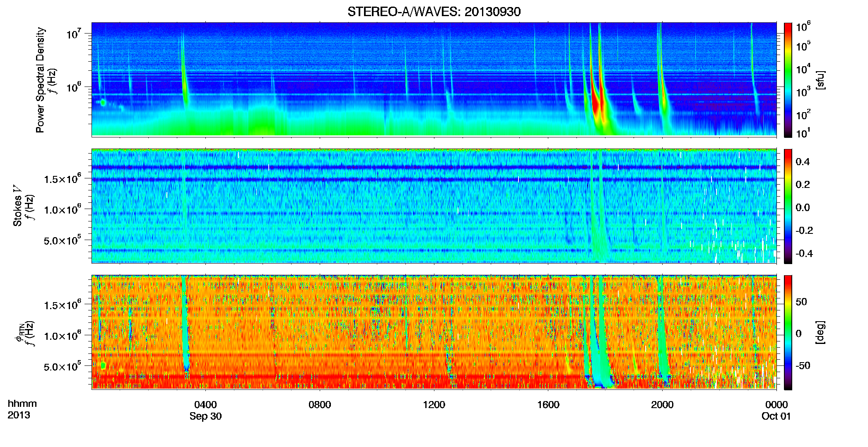This screenshot has width=868, height=447.
Task: Select the [sfu] unit label
Action: click(820, 80)
